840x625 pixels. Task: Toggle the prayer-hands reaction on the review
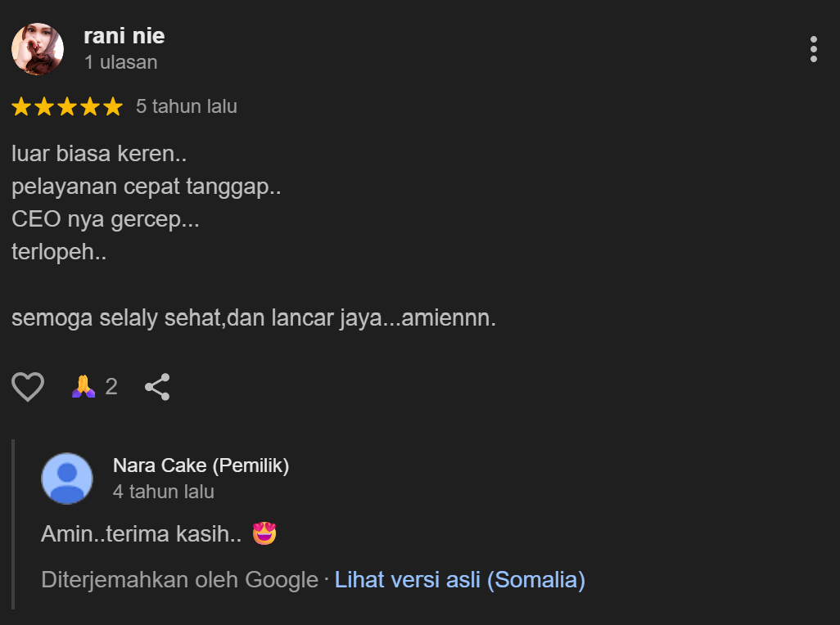(85, 385)
